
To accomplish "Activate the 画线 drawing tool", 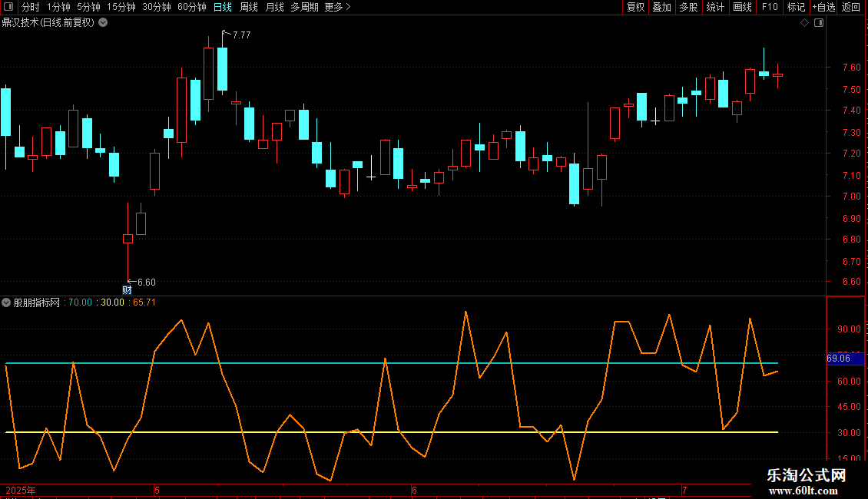I will [x=742, y=7].
